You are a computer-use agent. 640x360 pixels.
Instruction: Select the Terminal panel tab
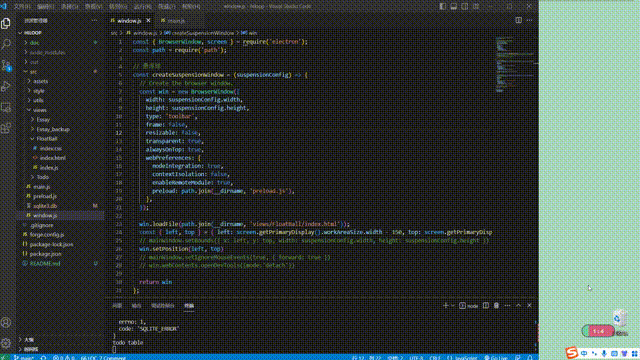pos(189,306)
